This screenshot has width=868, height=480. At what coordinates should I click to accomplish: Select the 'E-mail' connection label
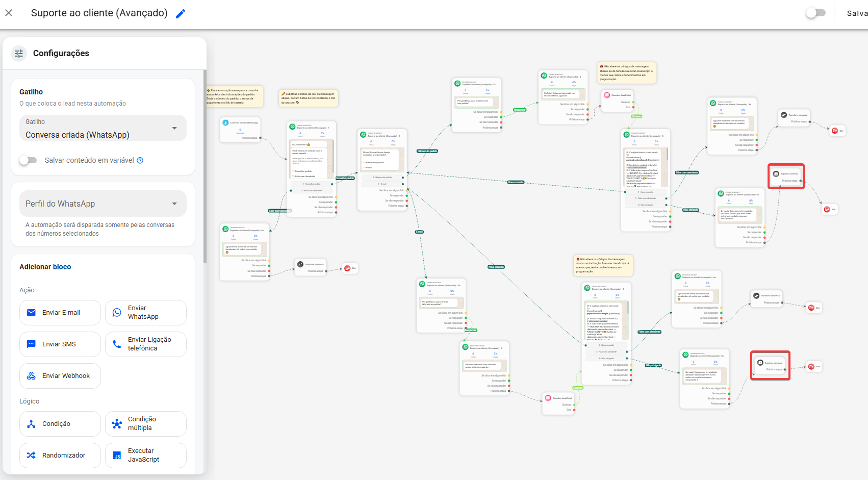pos(419,232)
